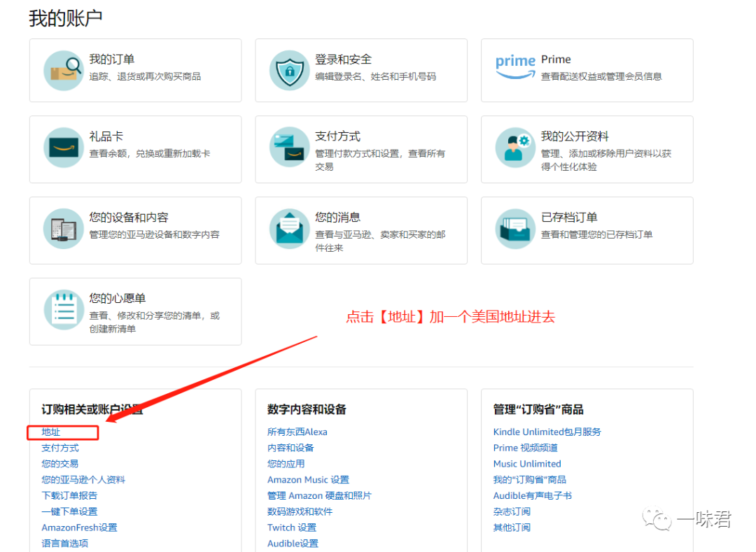Click the package icon for 我的订单

pos(64,71)
